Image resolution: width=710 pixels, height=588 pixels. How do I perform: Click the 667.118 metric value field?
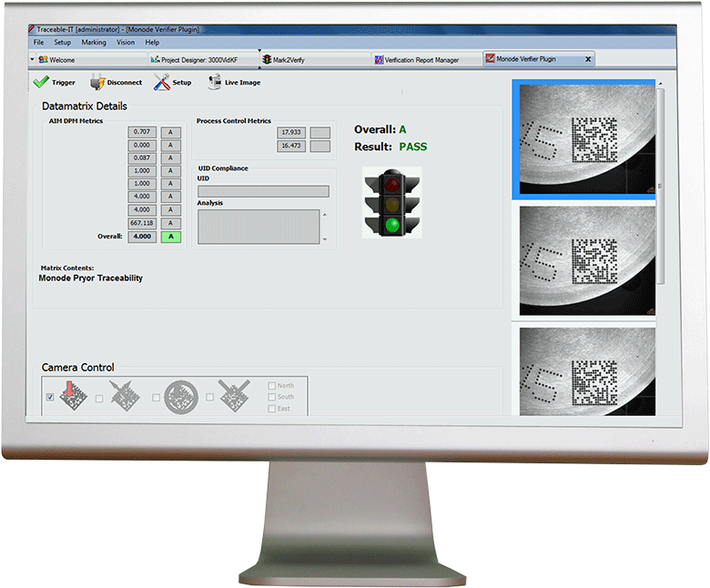[x=142, y=223]
